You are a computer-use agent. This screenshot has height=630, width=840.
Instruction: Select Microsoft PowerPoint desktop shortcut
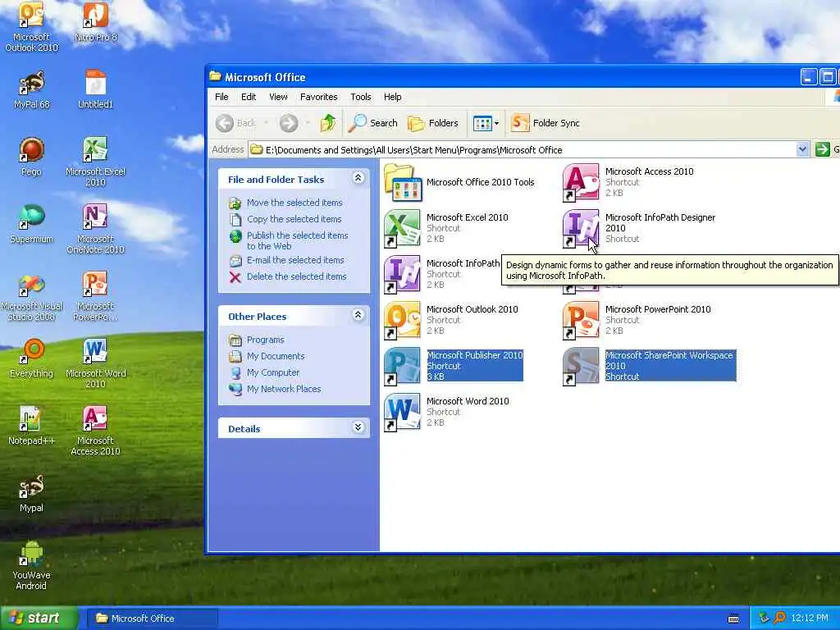click(95, 296)
